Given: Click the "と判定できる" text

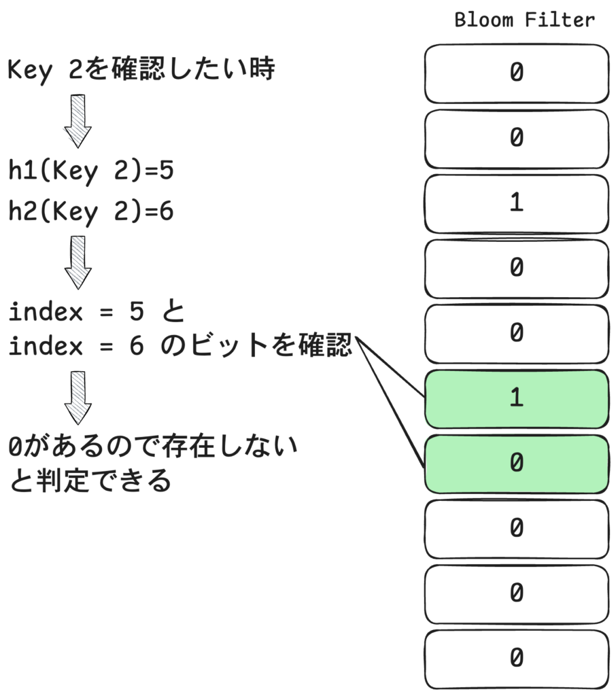Looking at the screenshot, I should point(89,481).
